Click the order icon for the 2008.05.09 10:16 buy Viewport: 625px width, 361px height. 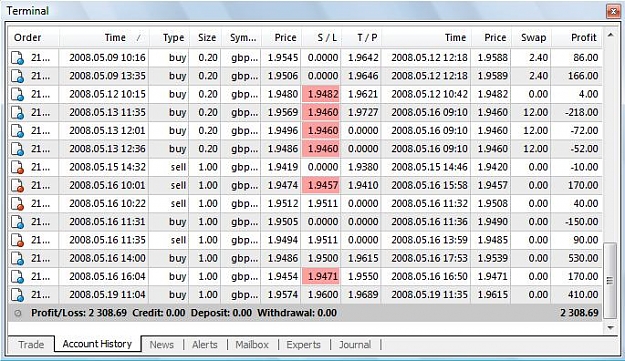17,58
